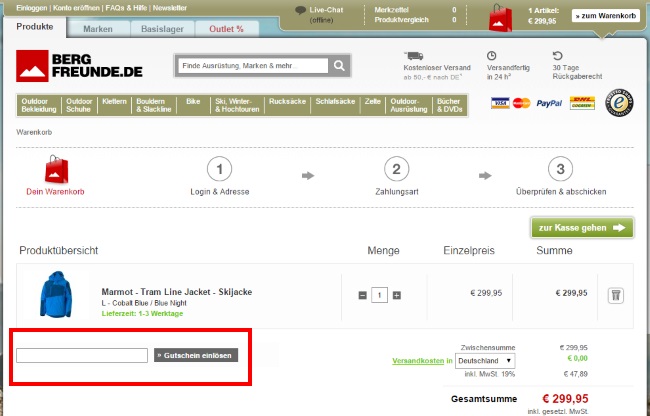
Task: Click step 3 Überprüfen & abschicken circle
Action: (x=560, y=169)
